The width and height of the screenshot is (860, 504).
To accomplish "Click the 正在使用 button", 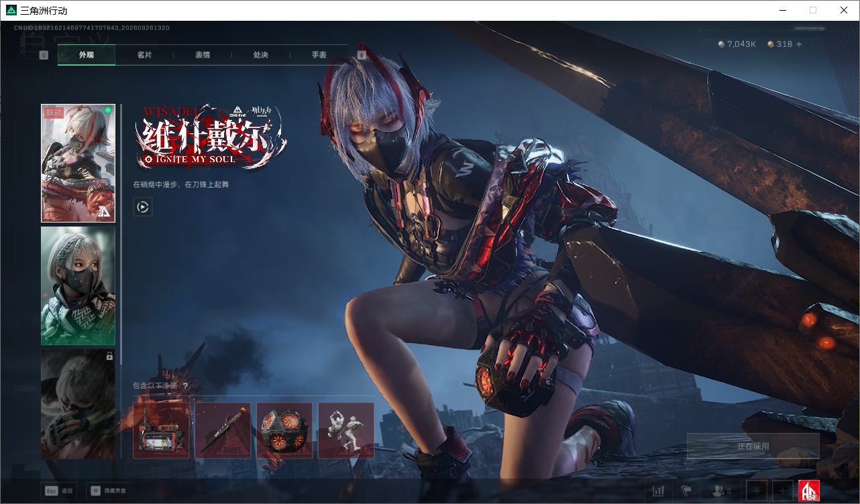I will (x=753, y=446).
